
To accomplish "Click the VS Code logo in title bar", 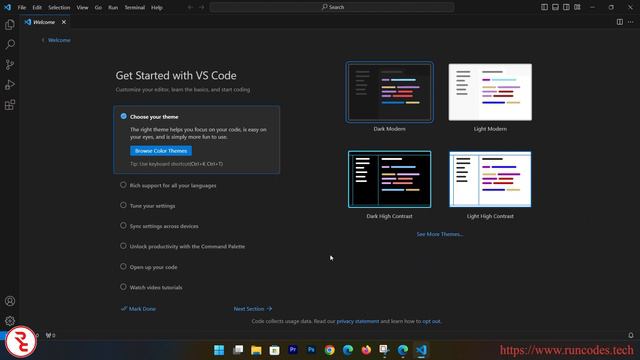I will coord(7,7).
